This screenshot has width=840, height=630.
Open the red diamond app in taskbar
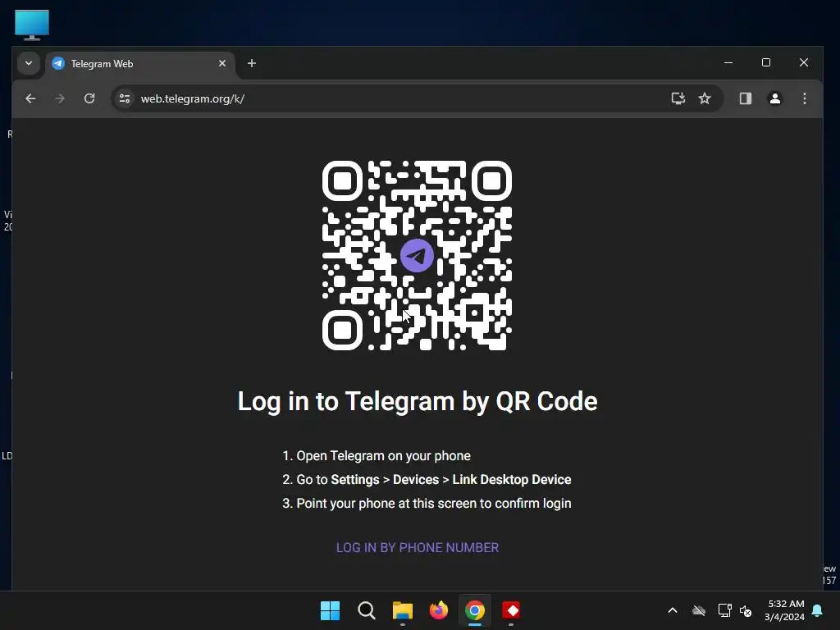[x=511, y=610]
